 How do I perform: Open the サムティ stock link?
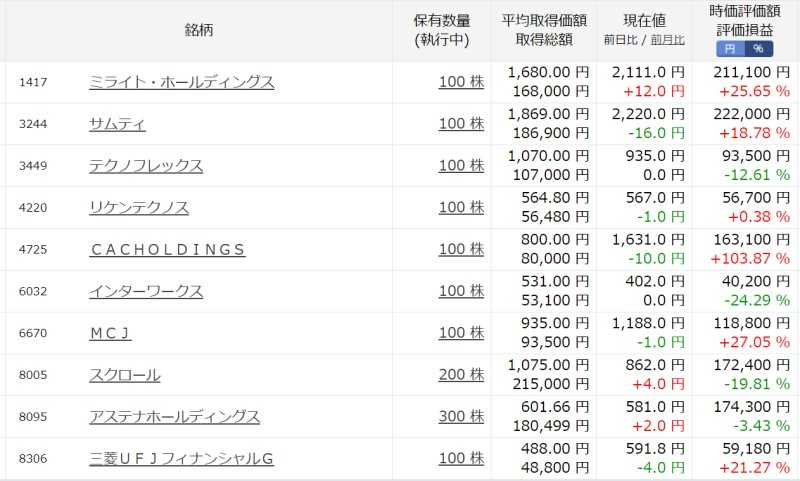click(117, 124)
